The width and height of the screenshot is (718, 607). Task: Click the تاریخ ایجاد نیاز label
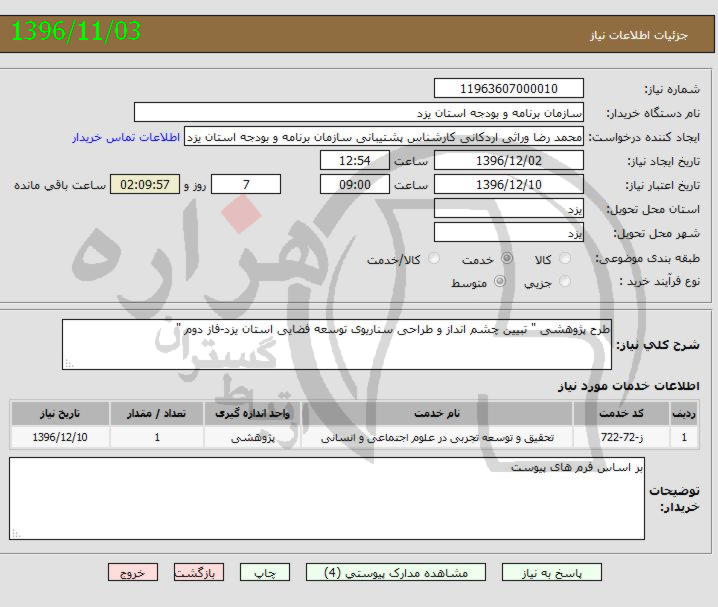click(x=663, y=161)
